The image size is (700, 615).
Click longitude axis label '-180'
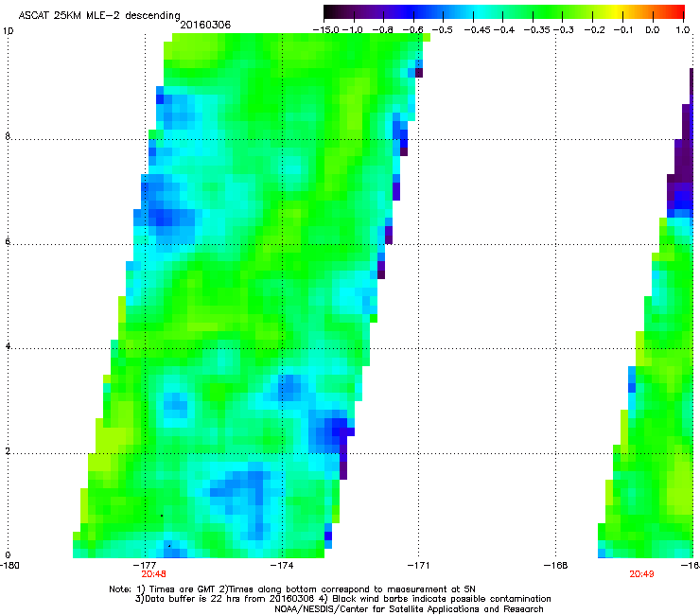tap(9, 566)
